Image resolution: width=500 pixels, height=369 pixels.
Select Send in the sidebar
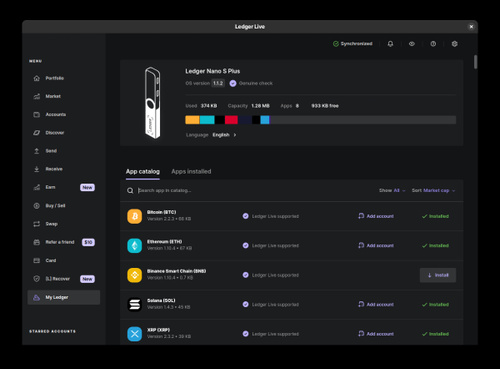(x=51, y=151)
